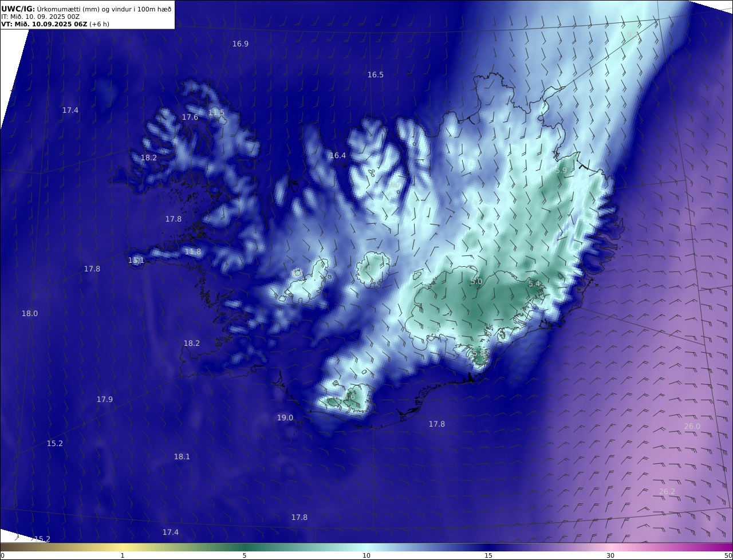Image resolution: width=733 pixels, height=560 pixels.
Task: Pick the 11.8 value on the map
Action: [x=192, y=252]
